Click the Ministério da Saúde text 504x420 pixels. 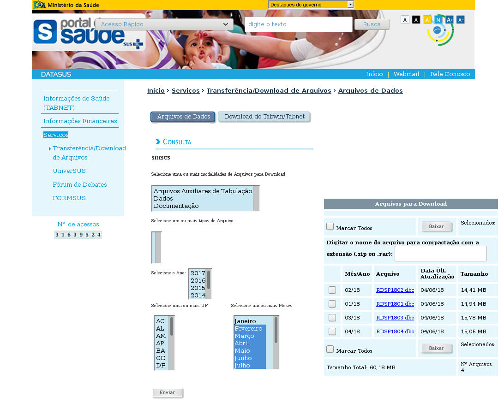click(x=73, y=5)
